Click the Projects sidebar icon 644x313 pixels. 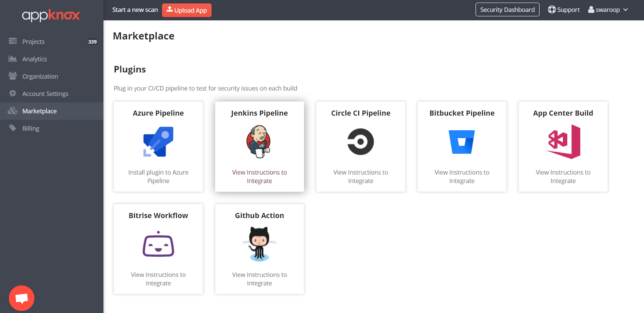click(x=13, y=41)
